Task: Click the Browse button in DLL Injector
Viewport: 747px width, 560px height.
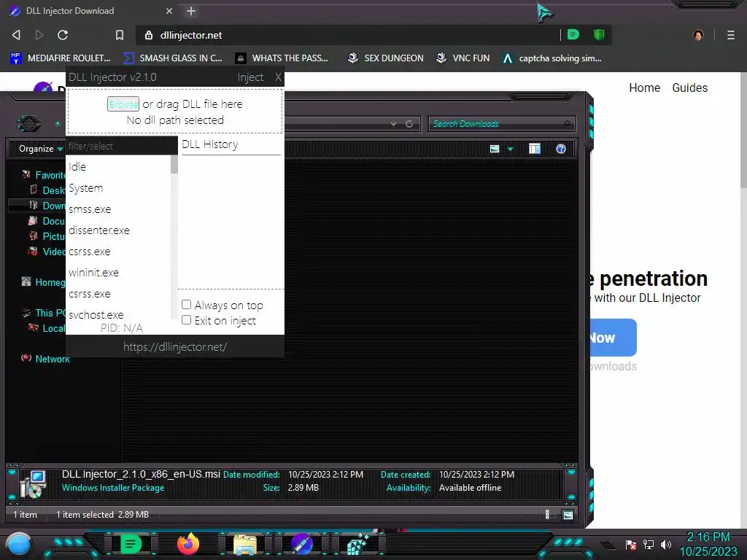Action: pyautogui.click(x=123, y=104)
